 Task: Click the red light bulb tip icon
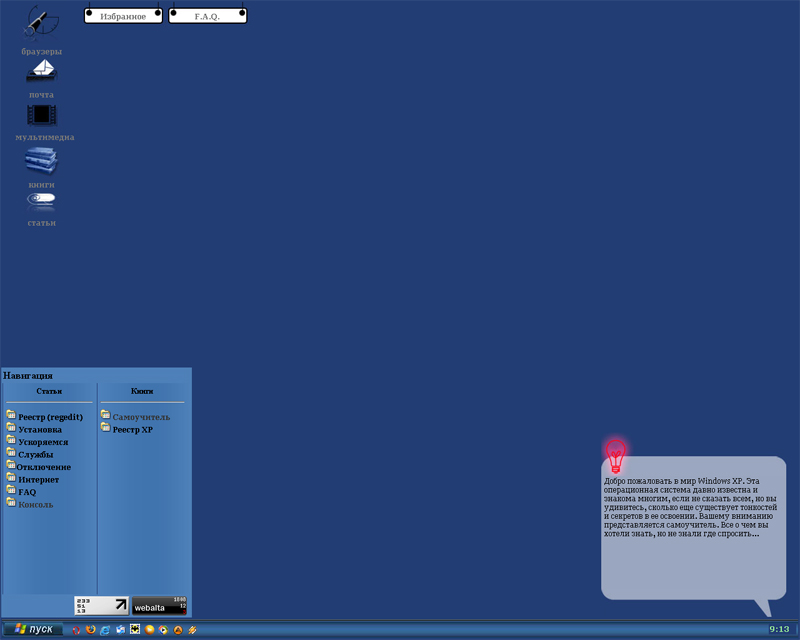(x=616, y=456)
